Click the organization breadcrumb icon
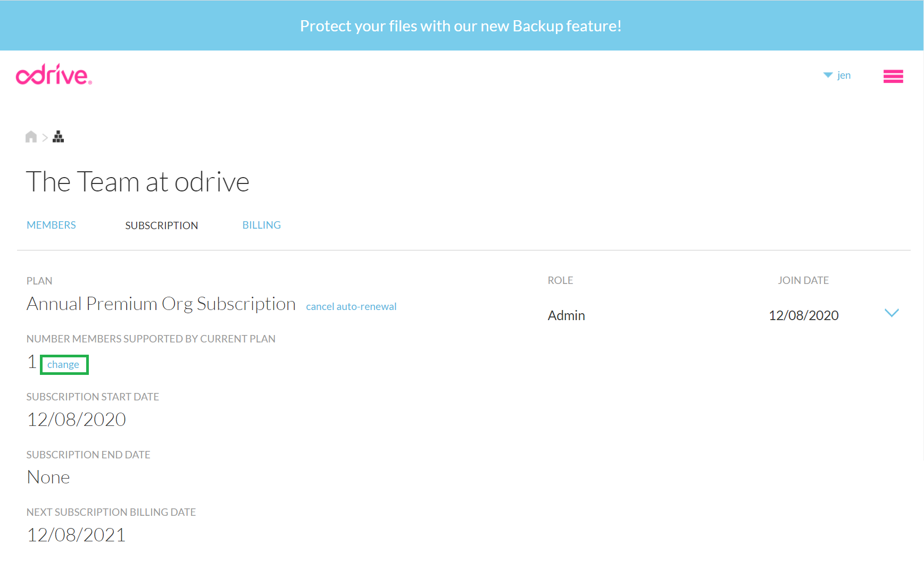The image size is (924, 586). pos(59,137)
